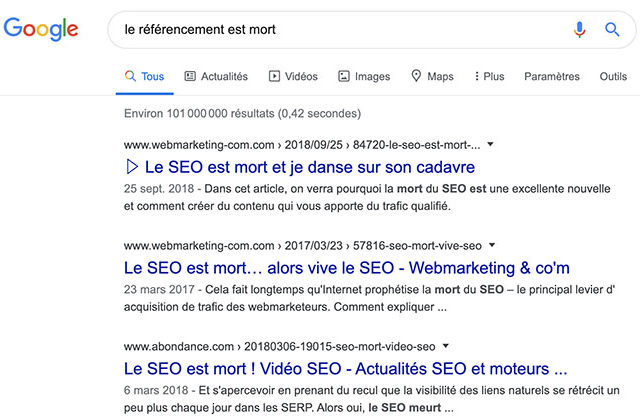Open "Le SEO est mort… alors vive" link
Image resolution: width=640 pixels, height=419 pixels.
[347, 268]
